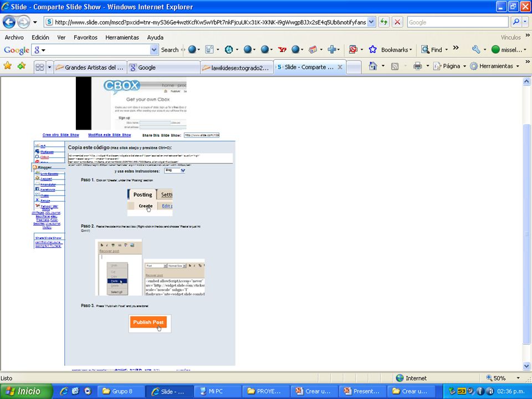The width and height of the screenshot is (532, 399).
Task: Open the tab list dropdown arrow
Action: pos(49,67)
